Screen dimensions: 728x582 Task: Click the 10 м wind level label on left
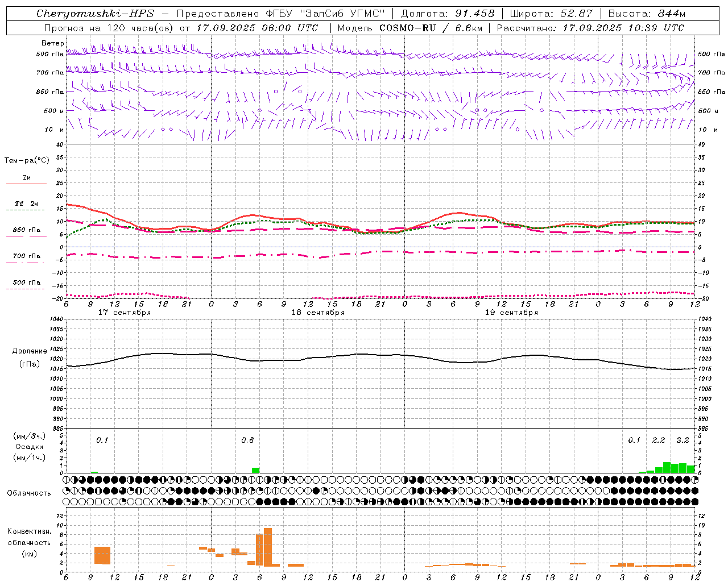click(x=55, y=130)
